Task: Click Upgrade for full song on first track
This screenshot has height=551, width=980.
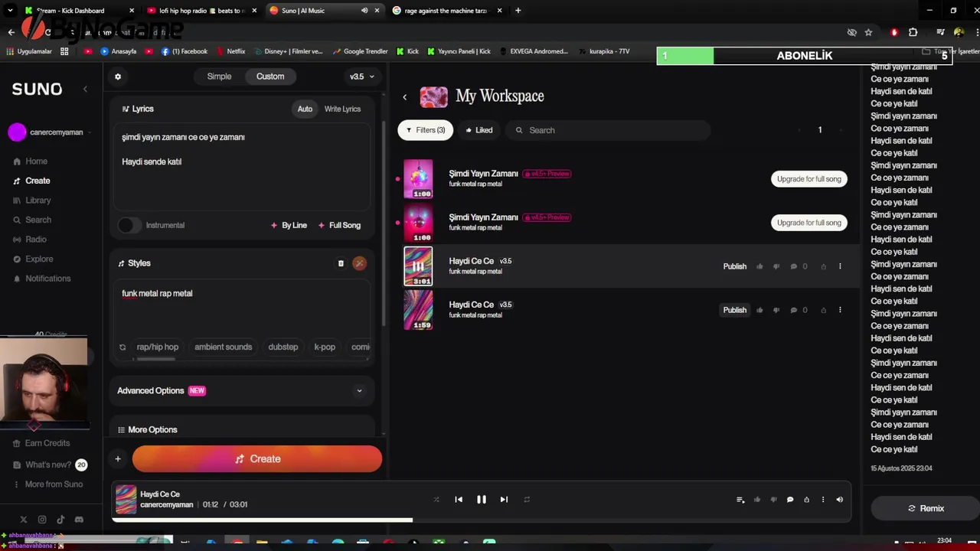Action: 809,179
